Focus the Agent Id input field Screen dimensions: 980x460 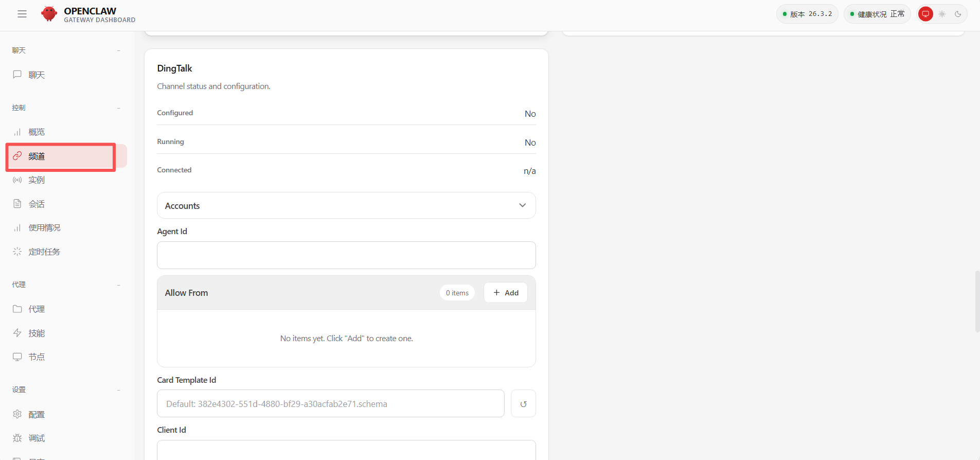pyautogui.click(x=346, y=255)
